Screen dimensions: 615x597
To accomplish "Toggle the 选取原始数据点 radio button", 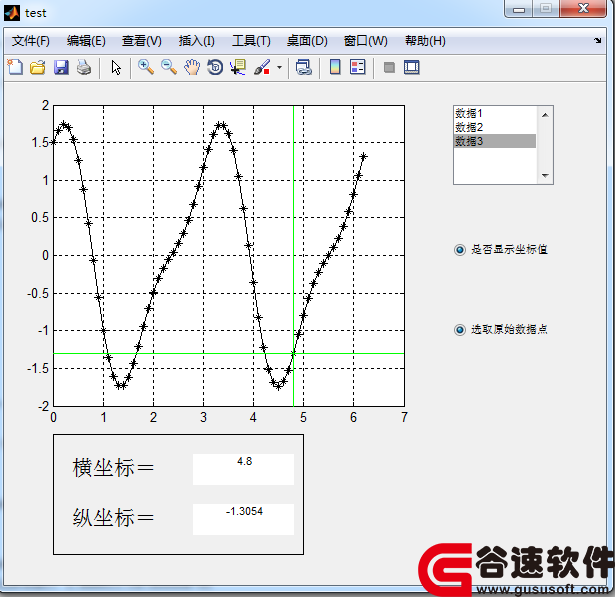I will [460, 330].
